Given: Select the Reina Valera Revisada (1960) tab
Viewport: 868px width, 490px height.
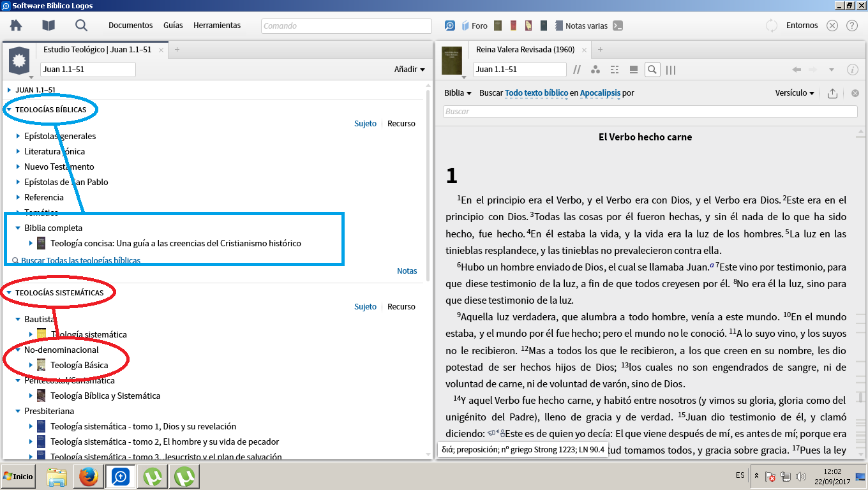Looking at the screenshot, I should point(525,49).
